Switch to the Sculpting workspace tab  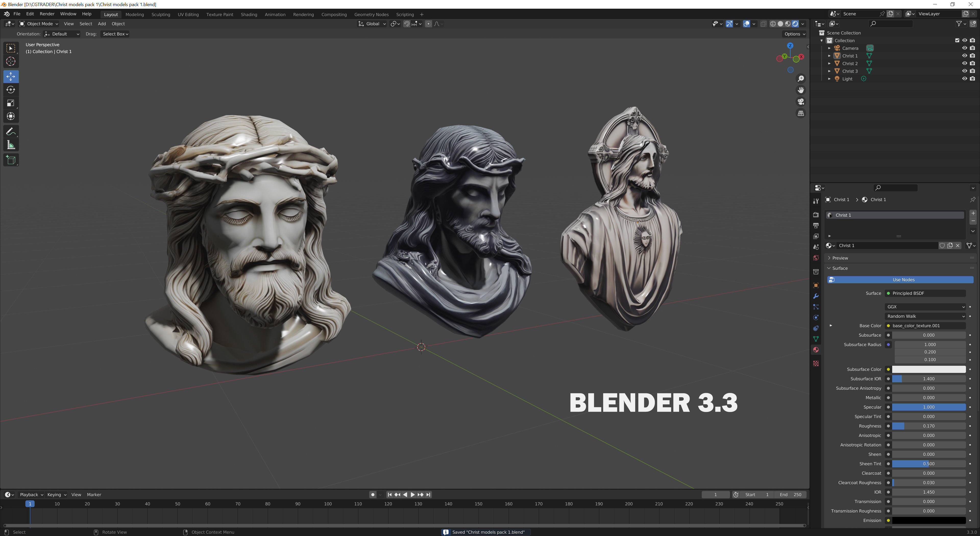(x=161, y=15)
